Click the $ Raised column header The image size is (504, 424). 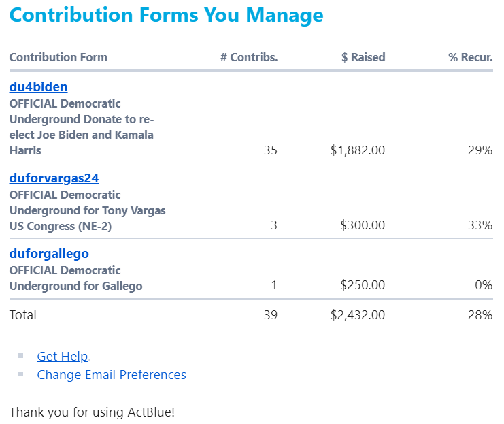click(363, 57)
